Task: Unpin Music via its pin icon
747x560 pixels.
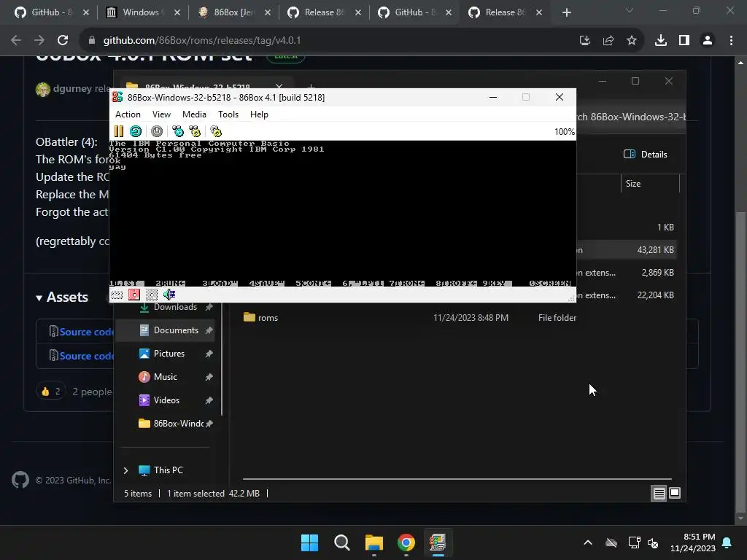Action: click(209, 377)
